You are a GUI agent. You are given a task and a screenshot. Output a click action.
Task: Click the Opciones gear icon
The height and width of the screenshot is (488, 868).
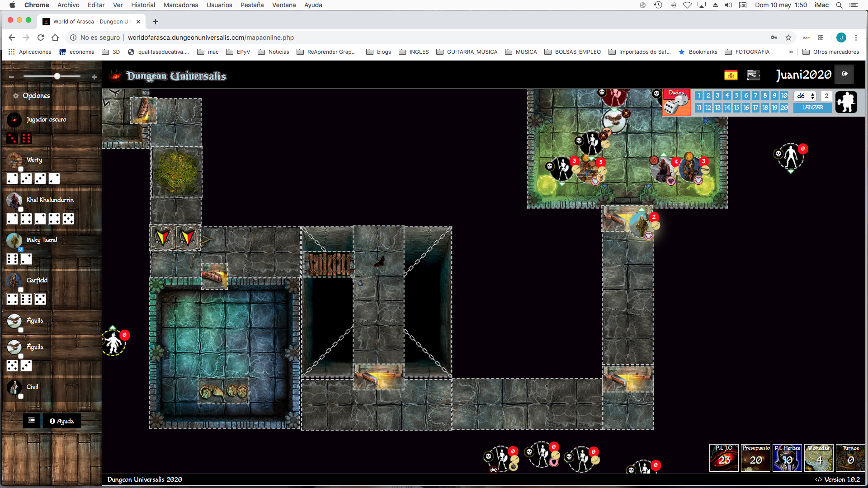click(16, 96)
